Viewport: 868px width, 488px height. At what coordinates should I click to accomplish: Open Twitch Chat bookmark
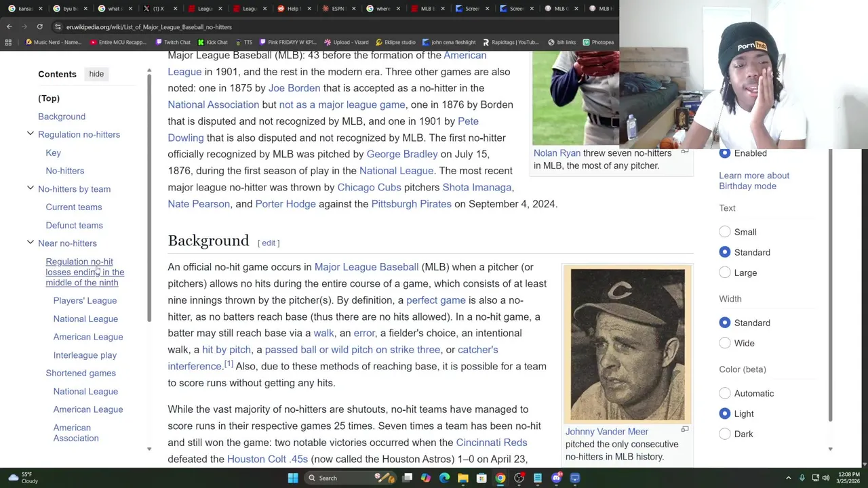[172, 42]
